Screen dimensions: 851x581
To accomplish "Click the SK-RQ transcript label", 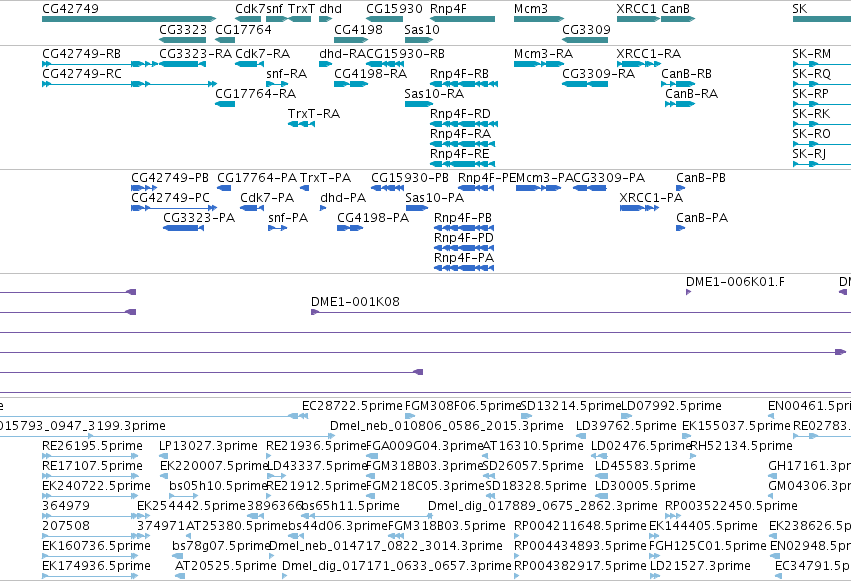I will (x=811, y=73).
